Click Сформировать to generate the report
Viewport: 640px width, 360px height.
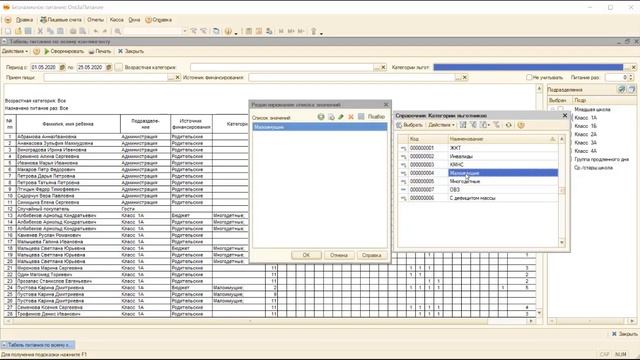pos(64,51)
